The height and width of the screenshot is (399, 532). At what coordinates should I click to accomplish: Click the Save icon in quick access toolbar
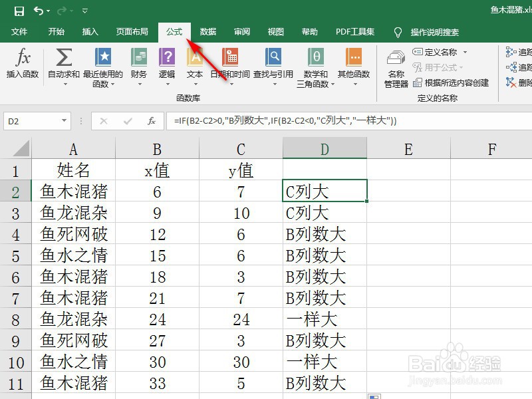click(18, 10)
